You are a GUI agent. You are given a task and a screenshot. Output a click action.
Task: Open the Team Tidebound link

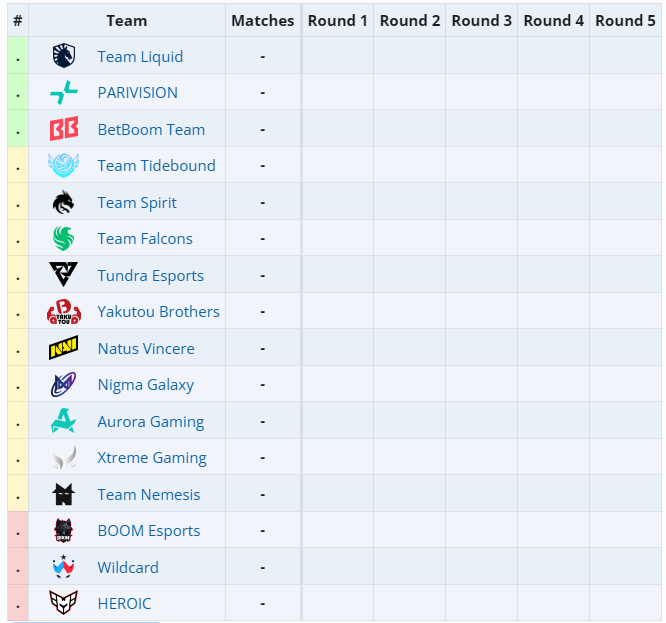[x=156, y=166]
